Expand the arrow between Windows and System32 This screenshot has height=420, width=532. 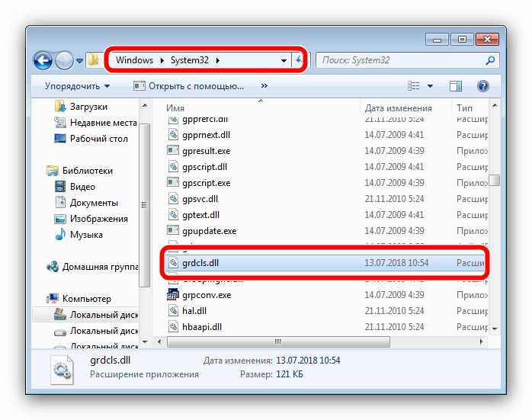(x=162, y=60)
